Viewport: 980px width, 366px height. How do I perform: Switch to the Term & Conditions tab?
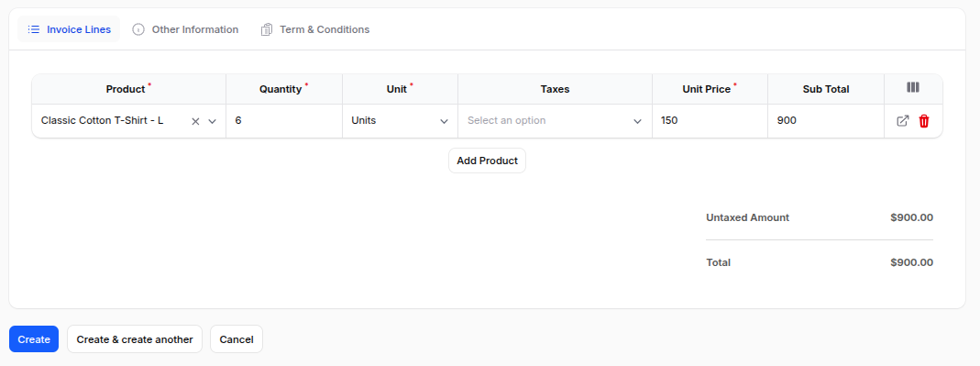pos(315,29)
